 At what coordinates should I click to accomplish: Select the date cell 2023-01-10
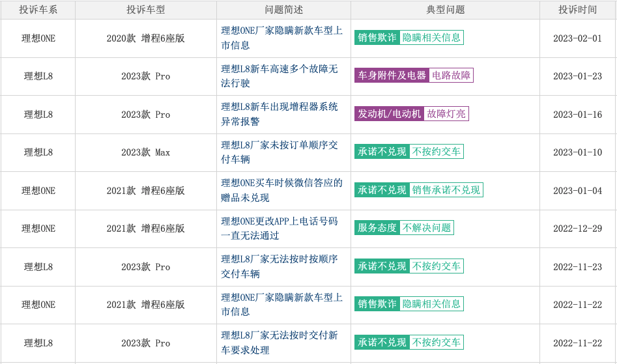coord(578,152)
